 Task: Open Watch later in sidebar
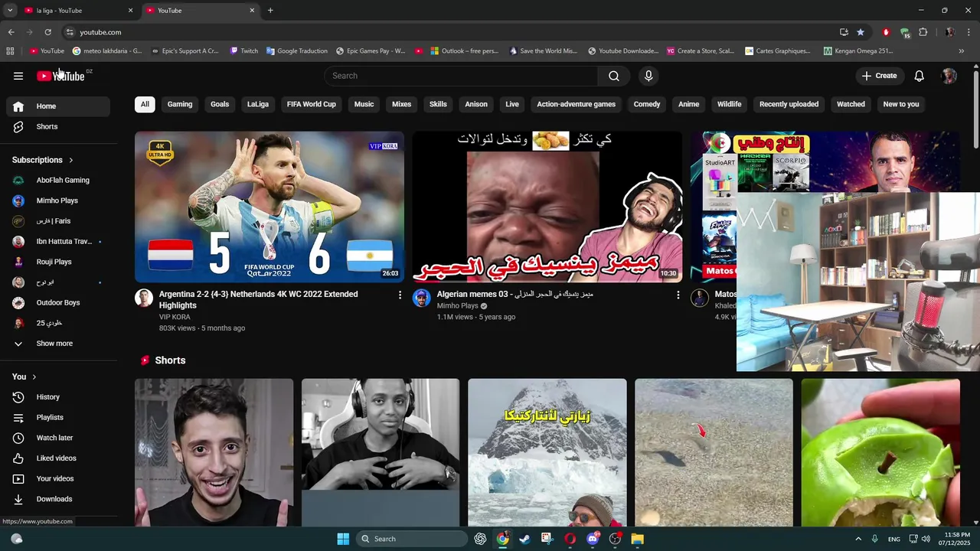click(x=58, y=438)
